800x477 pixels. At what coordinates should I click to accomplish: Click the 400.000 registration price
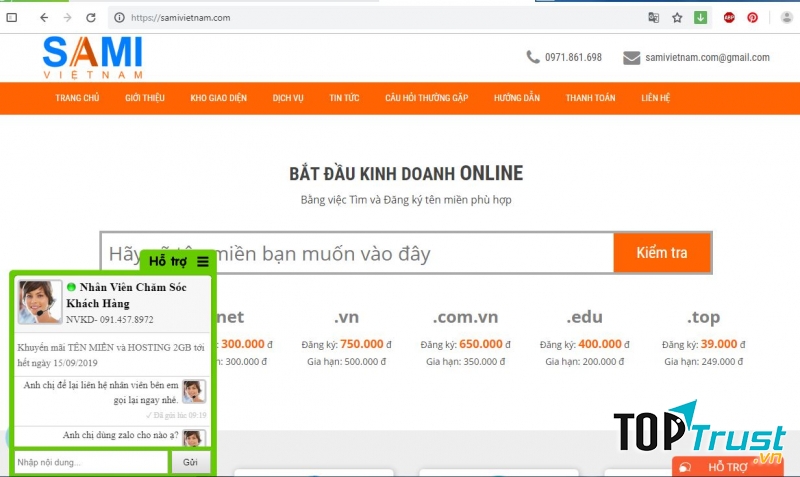599,344
